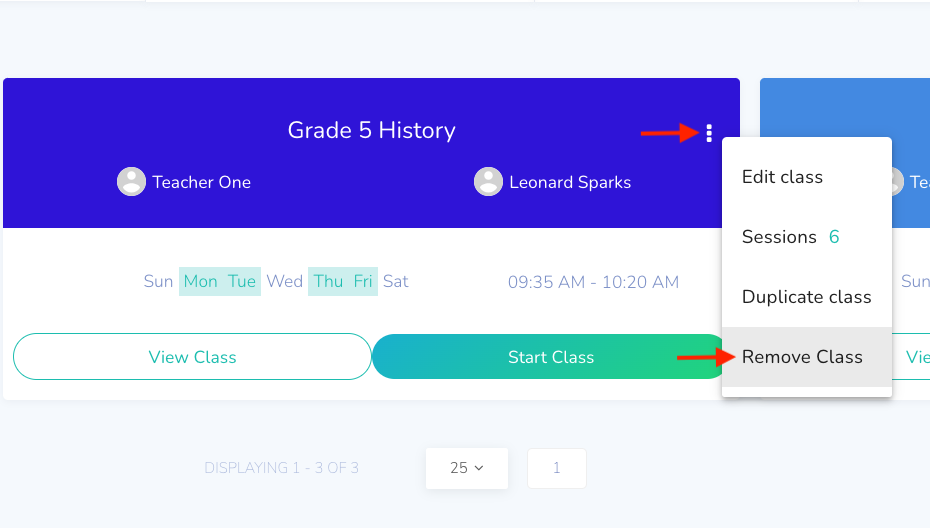
Task: Click the chevron on the page size selector
Action: 479,468
